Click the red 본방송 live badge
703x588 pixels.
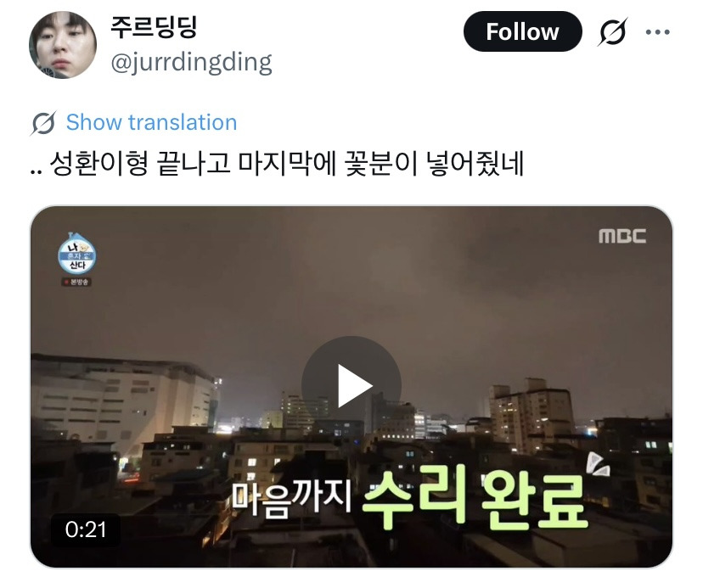tap(76, 282)
